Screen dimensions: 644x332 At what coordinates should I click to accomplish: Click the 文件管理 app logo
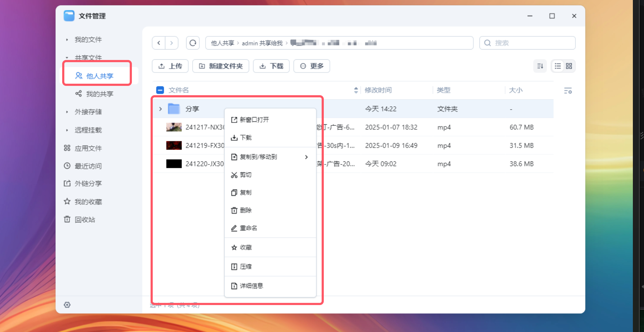pos(69,16)
